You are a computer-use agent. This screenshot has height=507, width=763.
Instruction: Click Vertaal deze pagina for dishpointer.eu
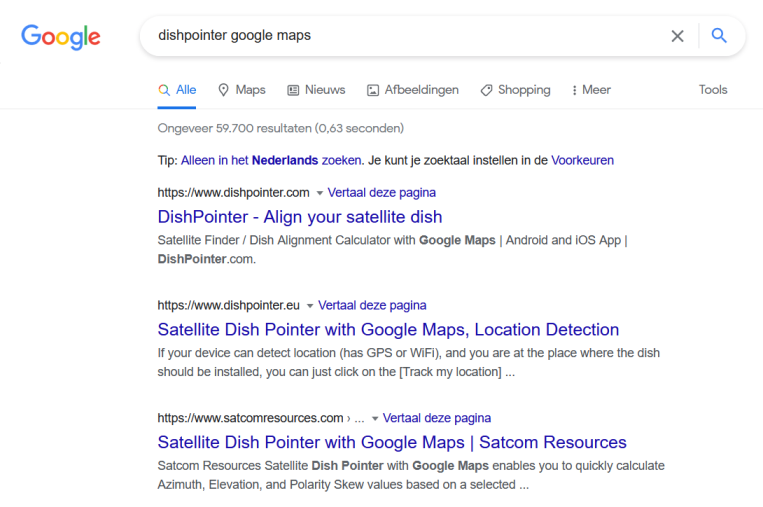click(x=372, y=306)
